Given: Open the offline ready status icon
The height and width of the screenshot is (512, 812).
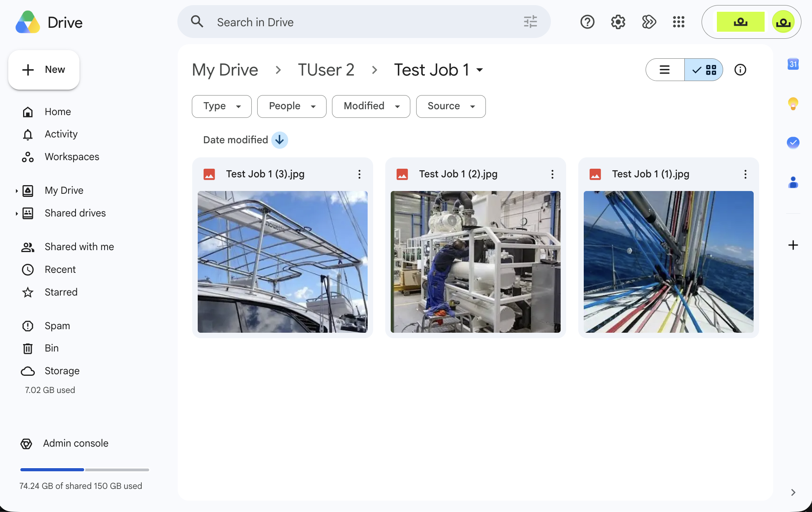Looking at the screenshot, I should 649,22.
